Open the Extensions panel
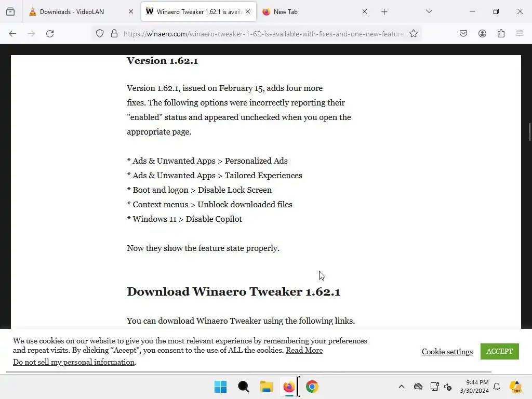Viewport: 532px width, 399px height. click(x=501, y=33)
